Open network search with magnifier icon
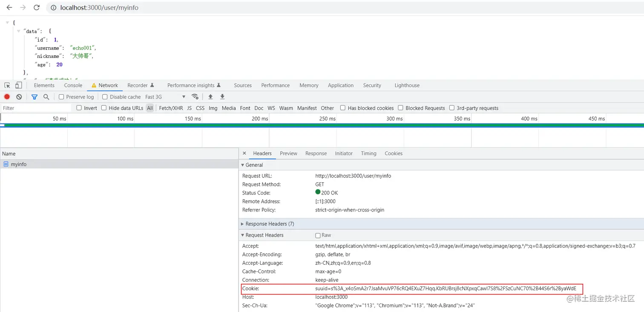 tap(46, 97)
